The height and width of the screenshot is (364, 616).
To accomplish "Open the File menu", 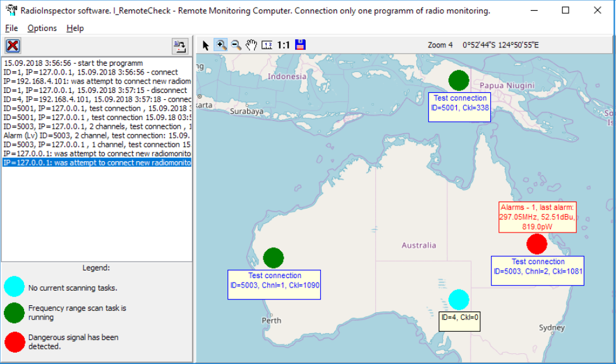I will click(11, 28).
